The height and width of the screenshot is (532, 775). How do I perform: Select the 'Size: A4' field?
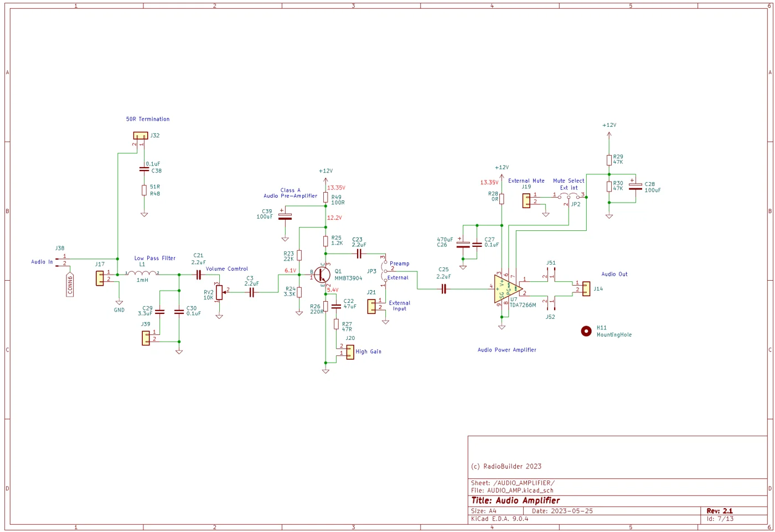click(484, 511)
